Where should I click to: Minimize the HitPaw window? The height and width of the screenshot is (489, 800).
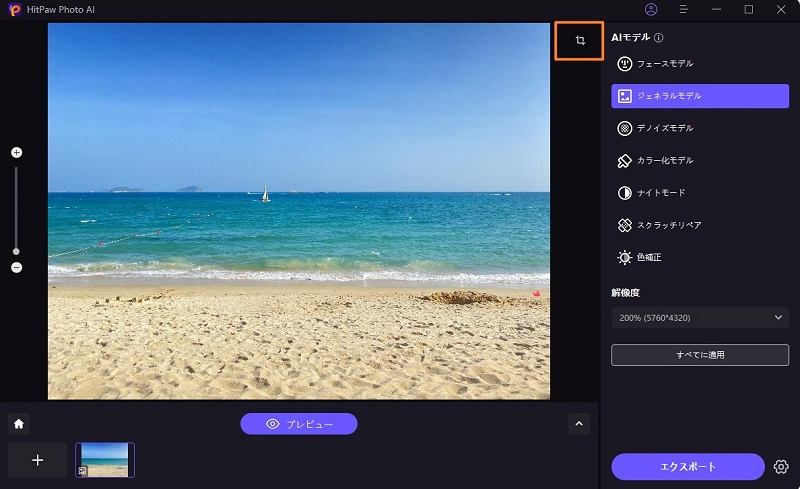click(716, 9)
